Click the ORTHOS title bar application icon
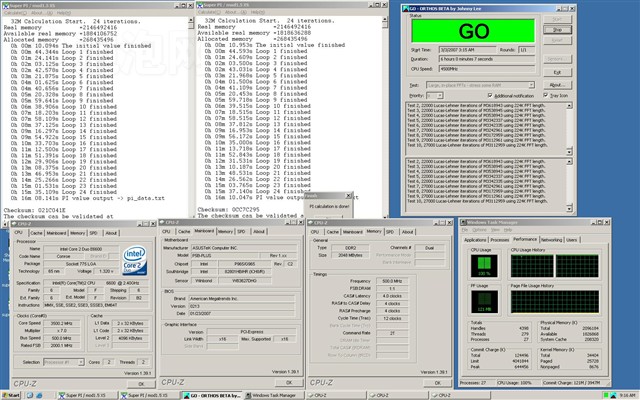The width and height of the screenshot is (640, 400). (x=406, y=8)
